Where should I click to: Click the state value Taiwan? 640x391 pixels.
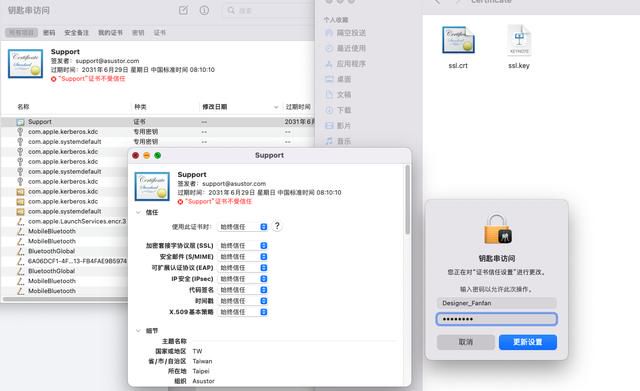(x=202, y=361)
